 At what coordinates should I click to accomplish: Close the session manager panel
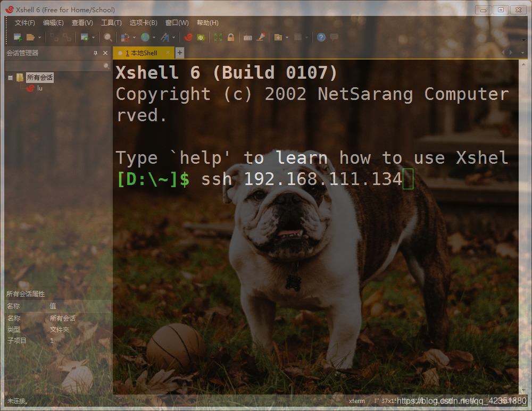pos(105,53)
